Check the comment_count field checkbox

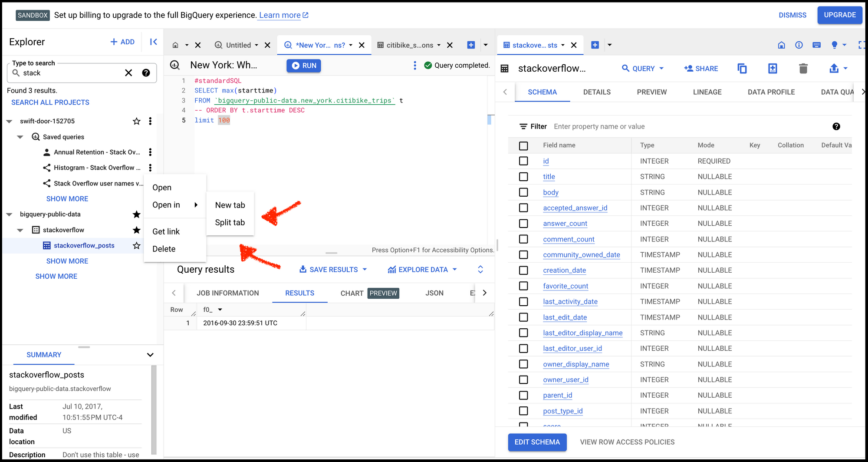(x=523, y=239)
